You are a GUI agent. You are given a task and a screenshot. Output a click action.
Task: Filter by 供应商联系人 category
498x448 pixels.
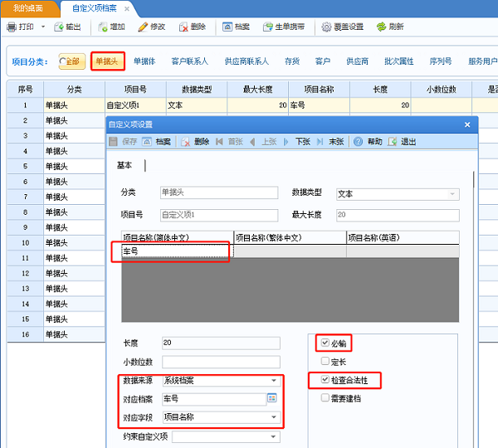pyautogui.click(x=247, y=61)
